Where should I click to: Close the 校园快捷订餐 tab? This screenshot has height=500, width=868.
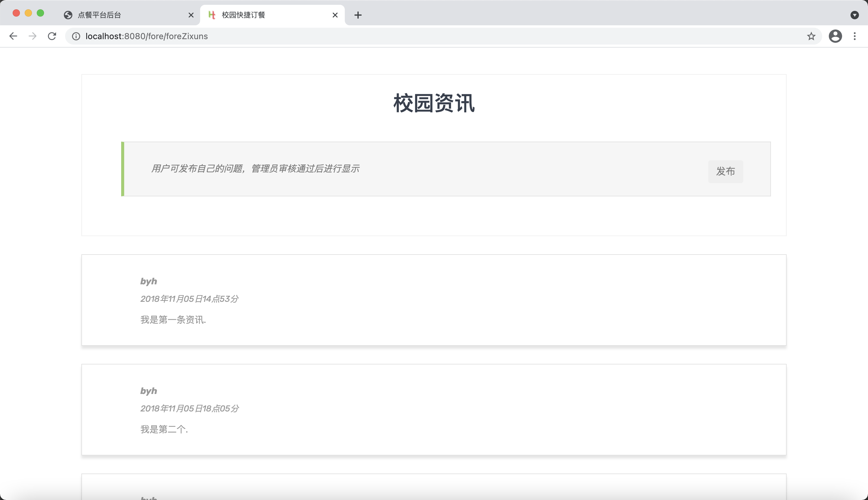click(335, 15)
